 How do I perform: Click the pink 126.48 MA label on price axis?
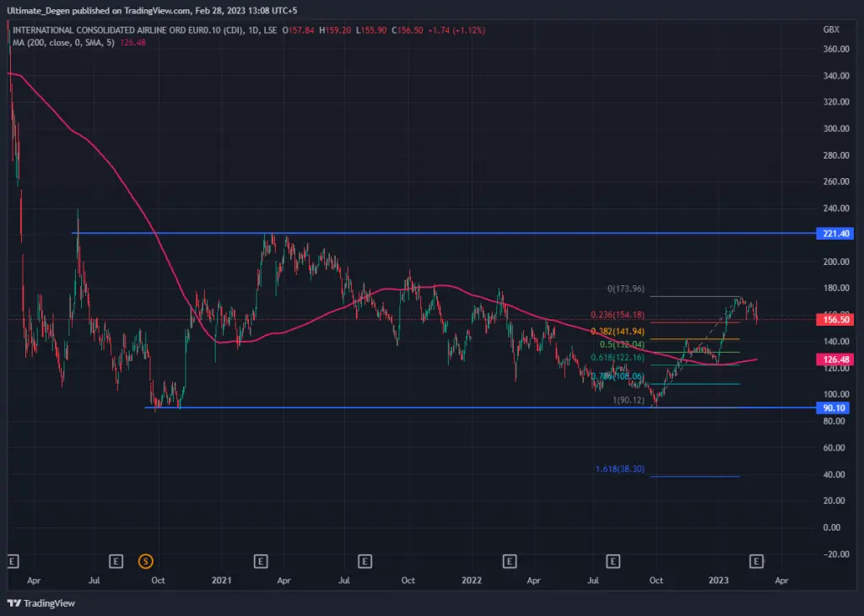point(835,359)
